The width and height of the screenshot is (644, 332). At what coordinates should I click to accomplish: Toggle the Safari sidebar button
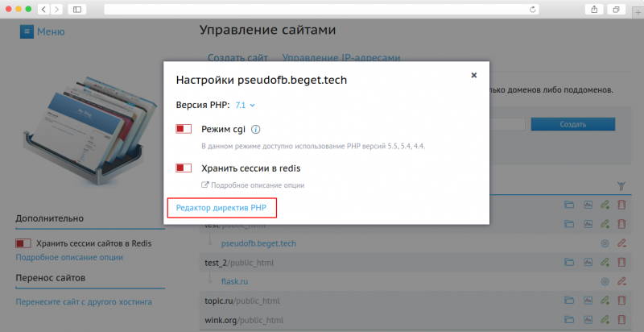(x=77, y=9)
